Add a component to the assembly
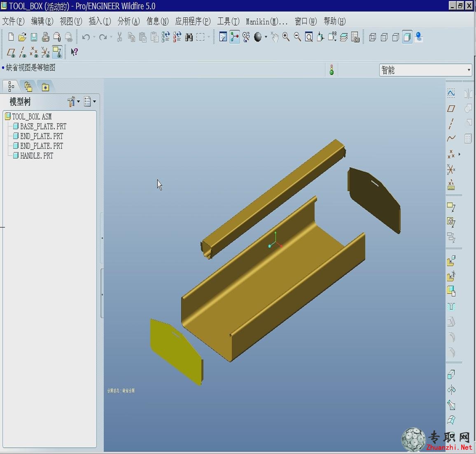 [x=451, y=260]
